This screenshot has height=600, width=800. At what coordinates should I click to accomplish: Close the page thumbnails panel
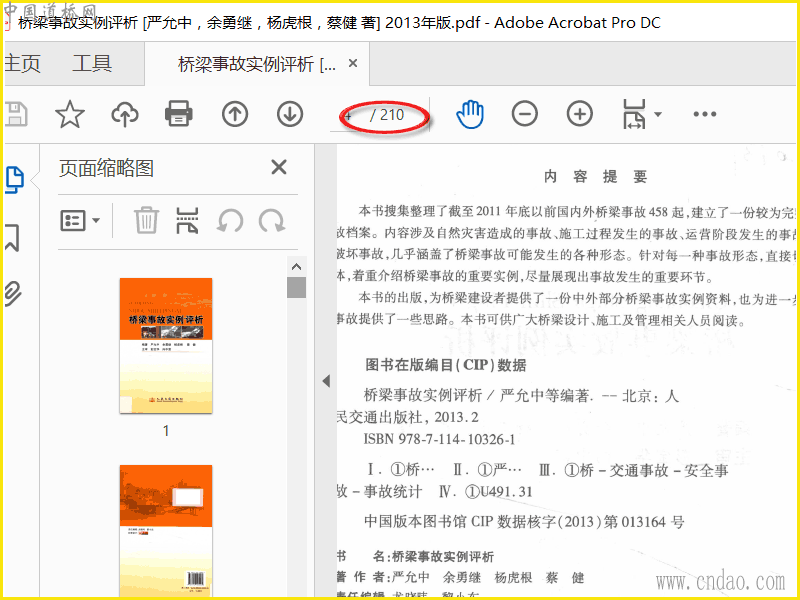click(x=279, y=167)
